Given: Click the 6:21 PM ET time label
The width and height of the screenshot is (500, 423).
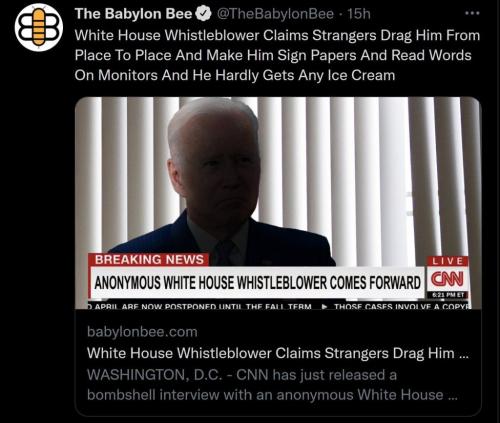Looking at the screenshot, I should (448, 295).
